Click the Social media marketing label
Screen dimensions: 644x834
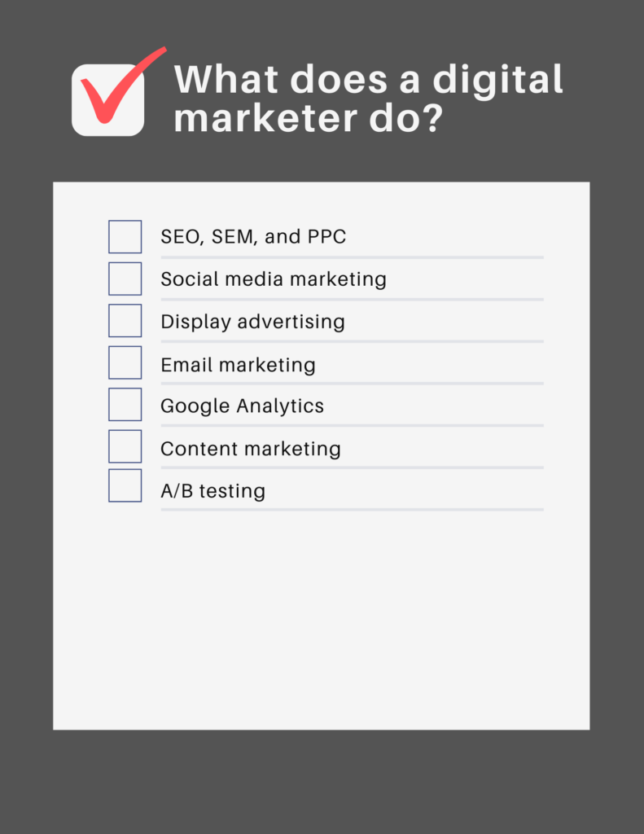coord(274,279)
